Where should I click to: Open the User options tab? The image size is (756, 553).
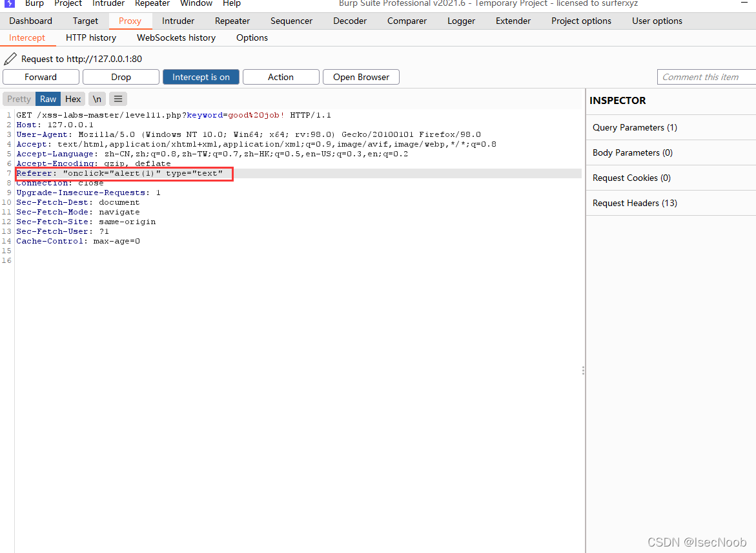point(657,21)
